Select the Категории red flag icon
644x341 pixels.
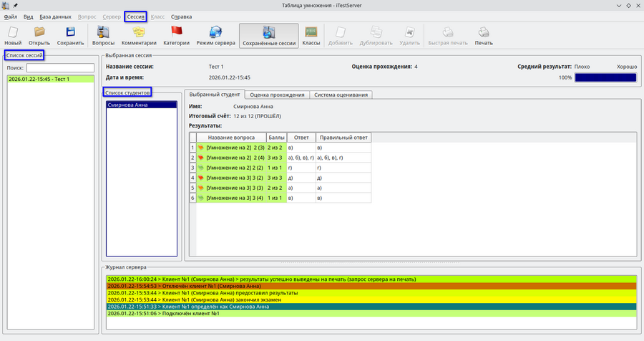click(176, 36)
